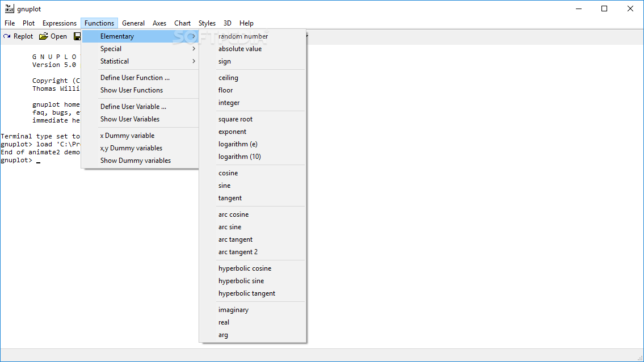Open the Help menu

click(x=246, y=23)
